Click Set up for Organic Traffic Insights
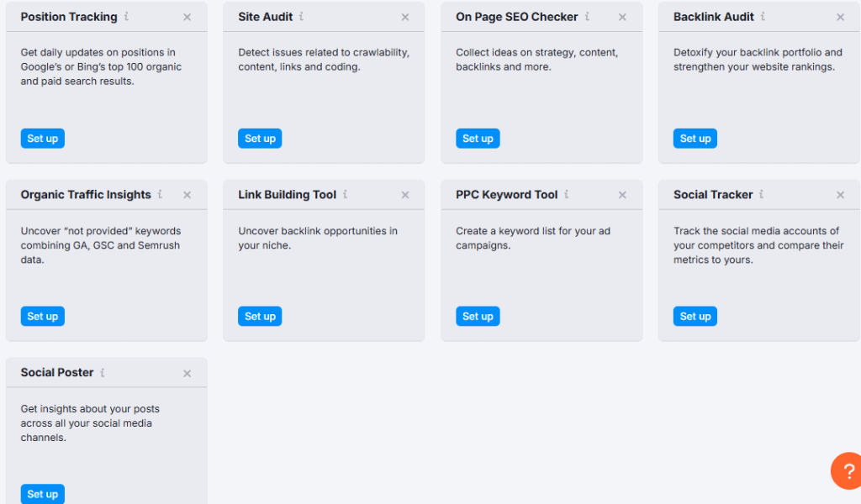Viewport: 861px width, 504px height. tap(42, 316)
